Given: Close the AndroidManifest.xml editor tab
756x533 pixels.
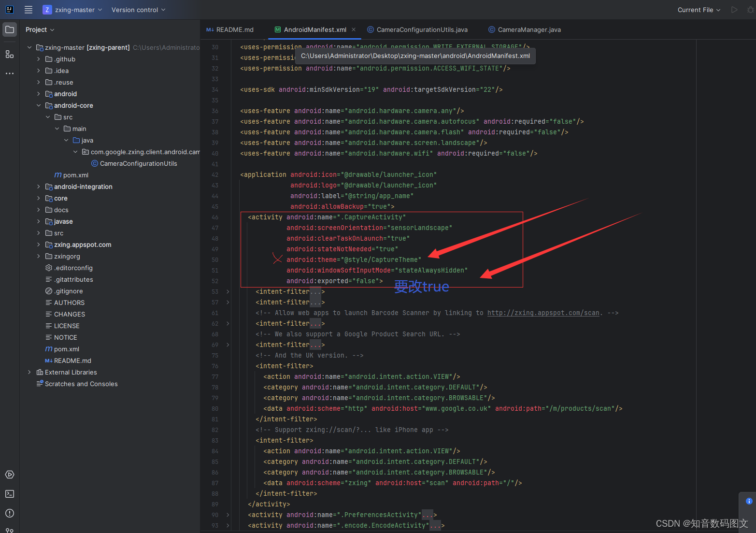Looking at the screenshot, I should (x=354, y=29).
